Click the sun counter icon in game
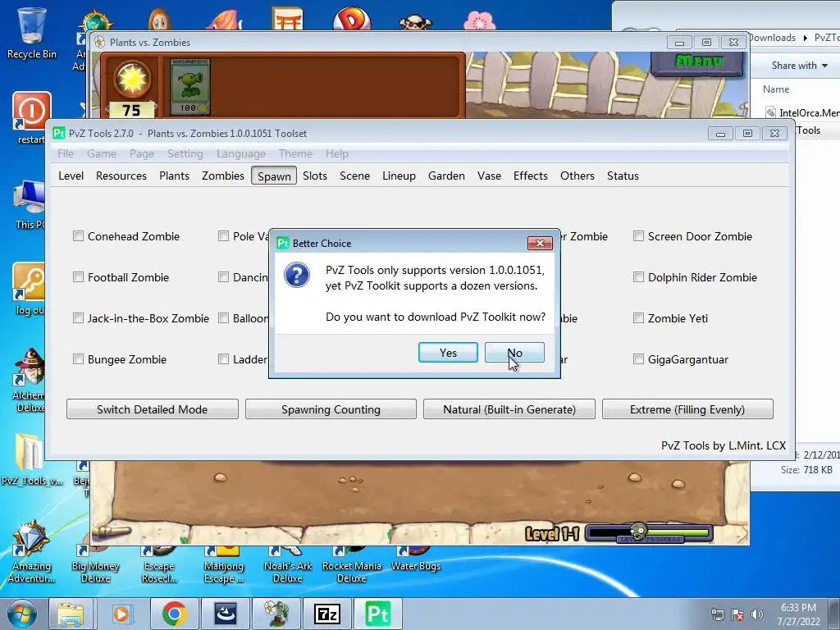840x630 pixels. (x=132, y=80)
